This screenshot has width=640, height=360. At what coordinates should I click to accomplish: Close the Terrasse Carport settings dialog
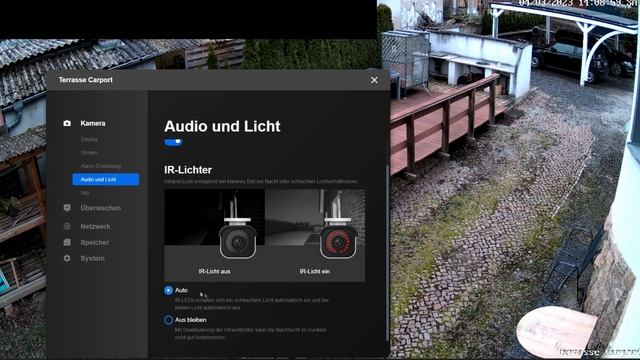pos(374,80)
